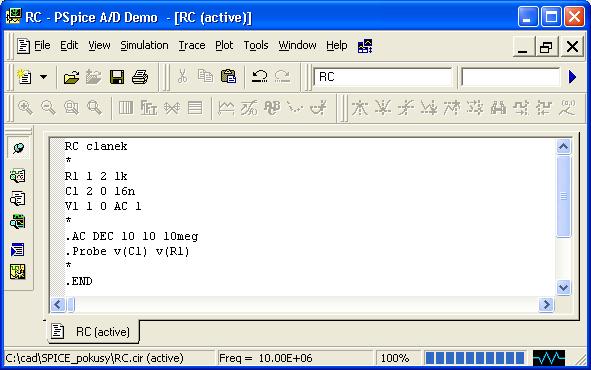Click the Cursor Slope icon
Screen dimensions: 591x370
tap(406, 108)
